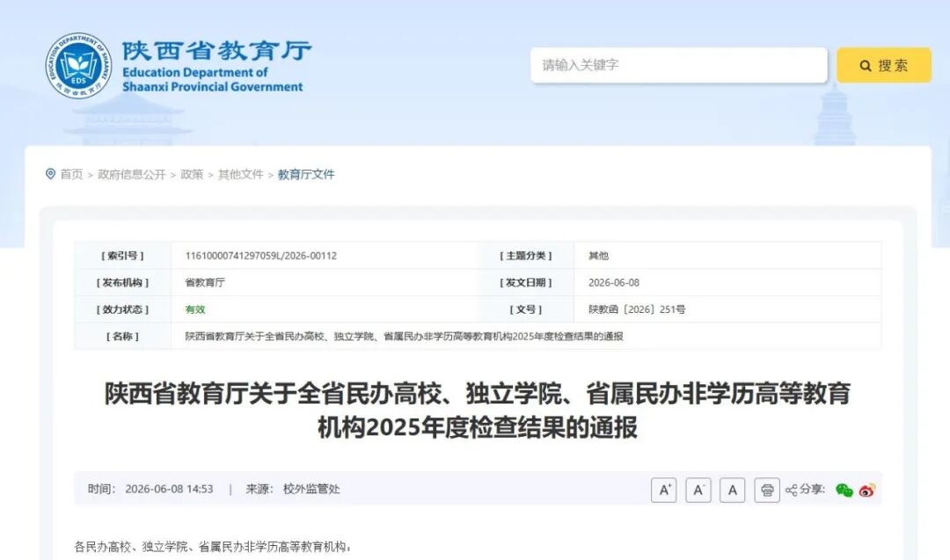
Task: Share article via Weibo icon
Action: pyautogui.click(x=867, y=490)
